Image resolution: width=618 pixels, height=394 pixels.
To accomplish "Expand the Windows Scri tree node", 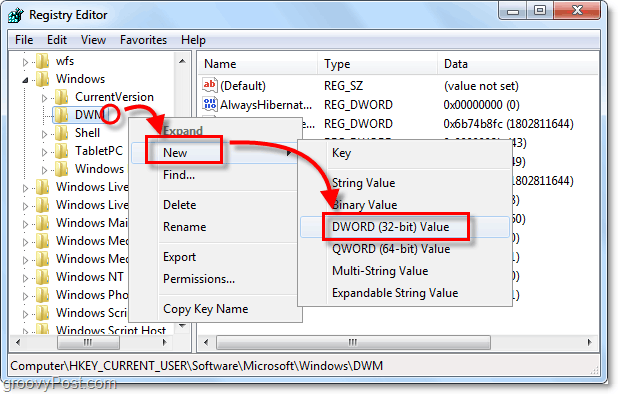I will tap(26, 314).
